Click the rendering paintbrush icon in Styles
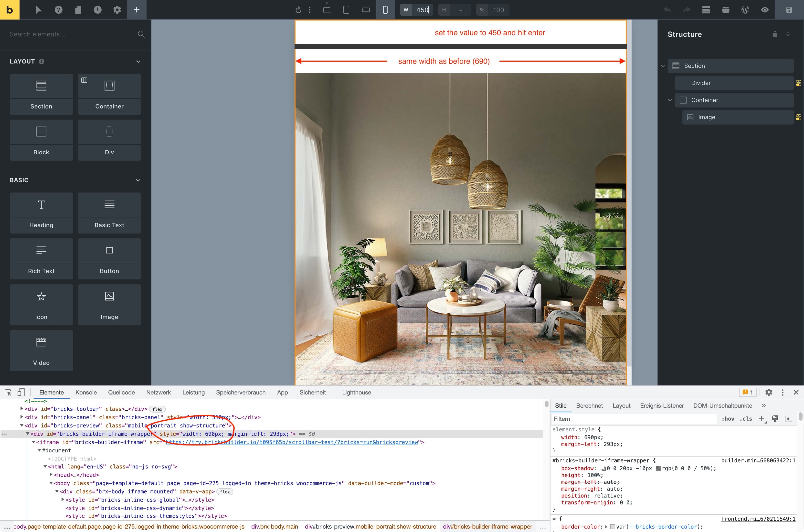This screenshot has width=804, height=532. click(775, 419)
